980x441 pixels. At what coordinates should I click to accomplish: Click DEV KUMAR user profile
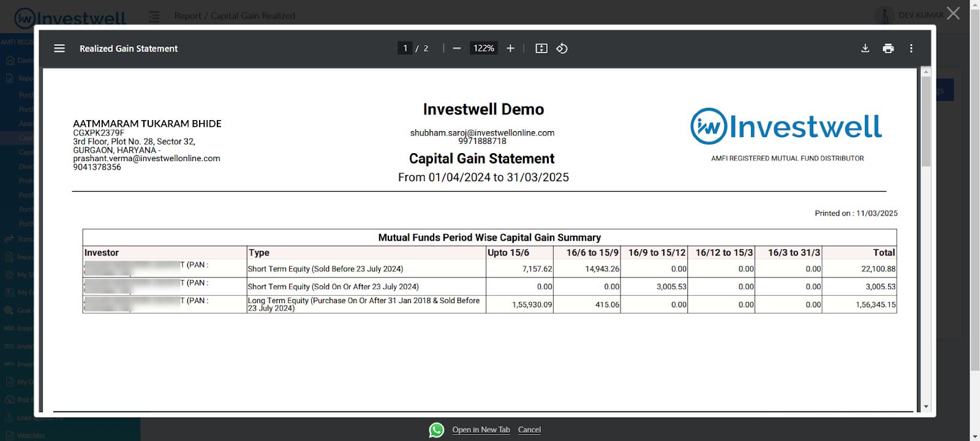pos(909,15)
